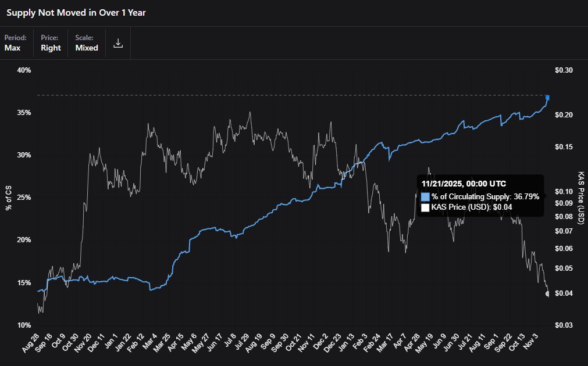This screenshot has width=588, height=366.
Task: Click the $0.03 right axis label
Action: pos(564,325)
